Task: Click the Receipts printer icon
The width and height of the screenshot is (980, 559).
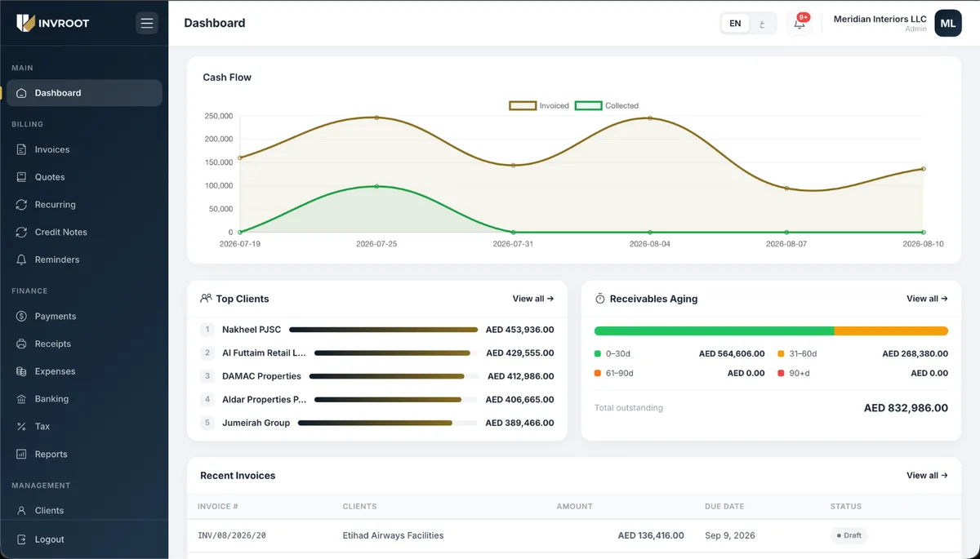Action: coord(21,344)
